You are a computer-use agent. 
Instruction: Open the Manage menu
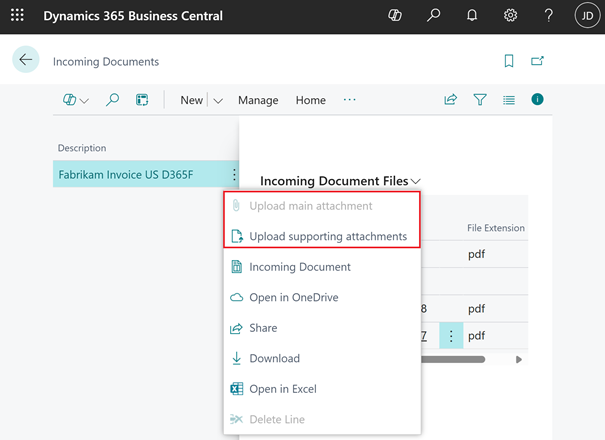258,100
